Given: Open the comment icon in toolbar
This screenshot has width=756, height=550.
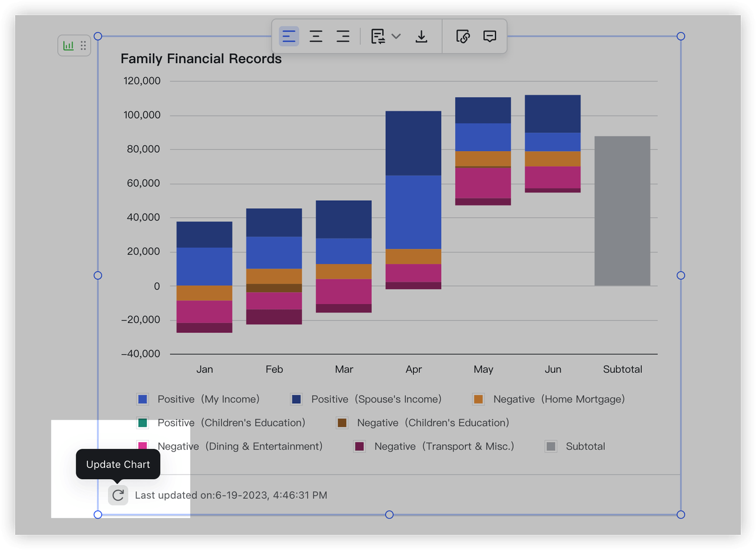Looking at the screenshot, I should (x=490, y=37).
